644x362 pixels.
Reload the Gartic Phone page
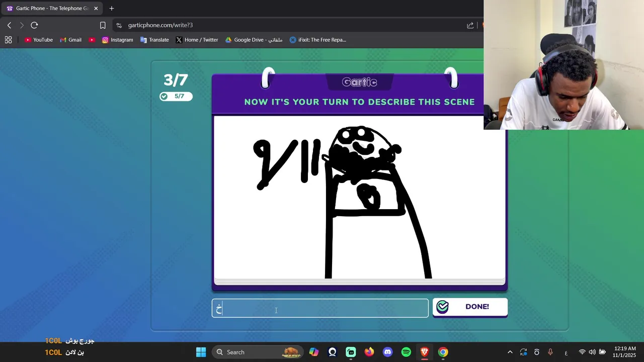coord(34,25)
